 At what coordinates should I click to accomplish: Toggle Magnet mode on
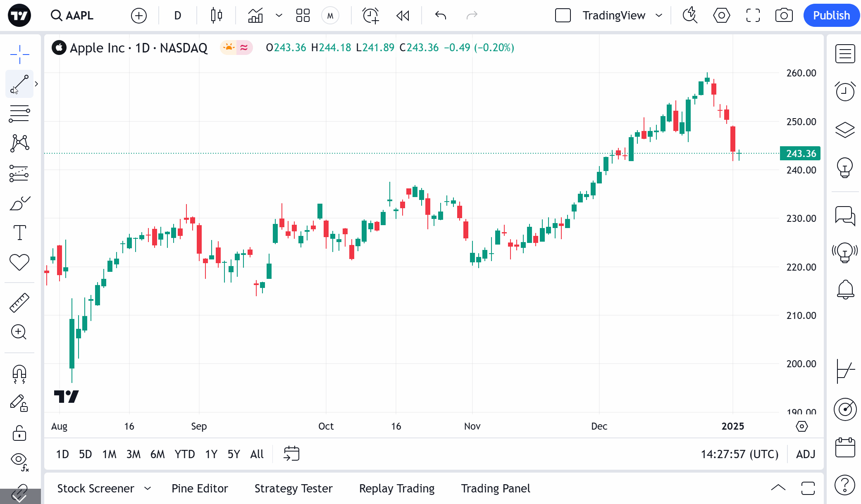tap(19, 374)
